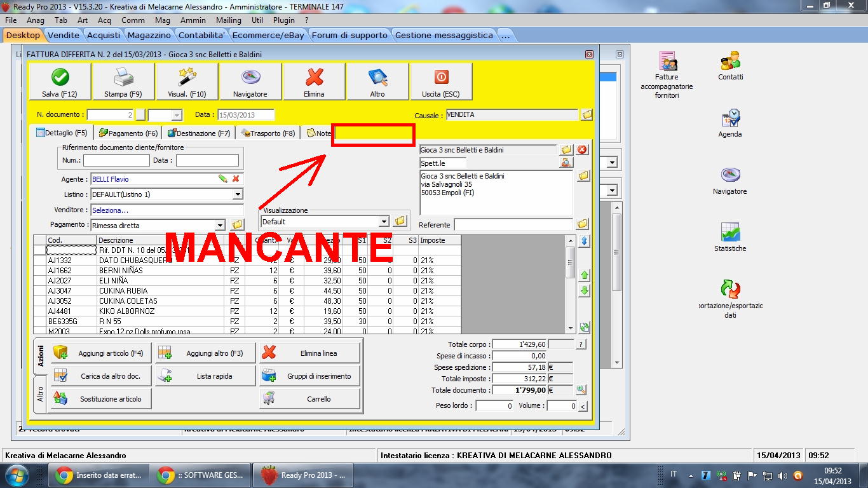Open folder icon next to Pagamento dropdown
The image size is (868, 488).
237,225
